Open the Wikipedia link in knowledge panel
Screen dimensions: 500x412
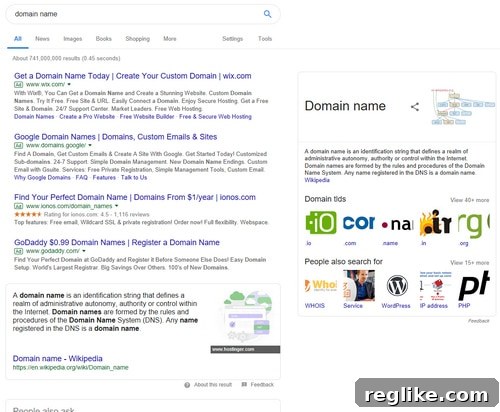point(317,180)
